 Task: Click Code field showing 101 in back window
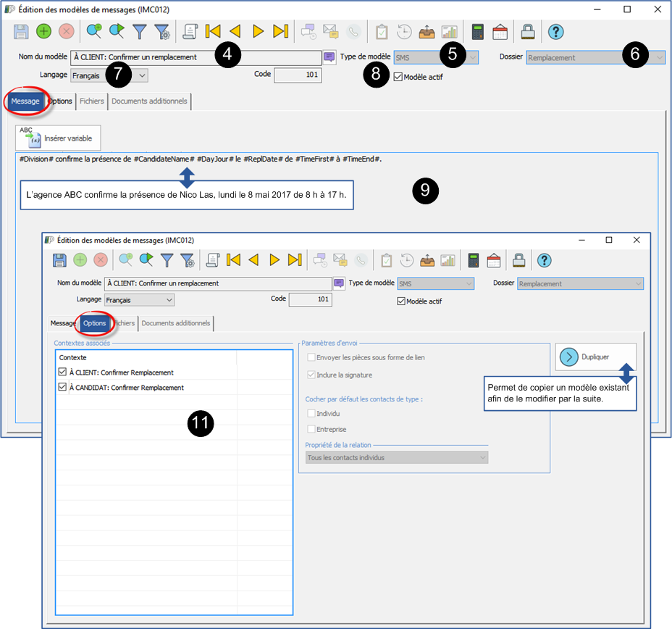click(298, 75)
